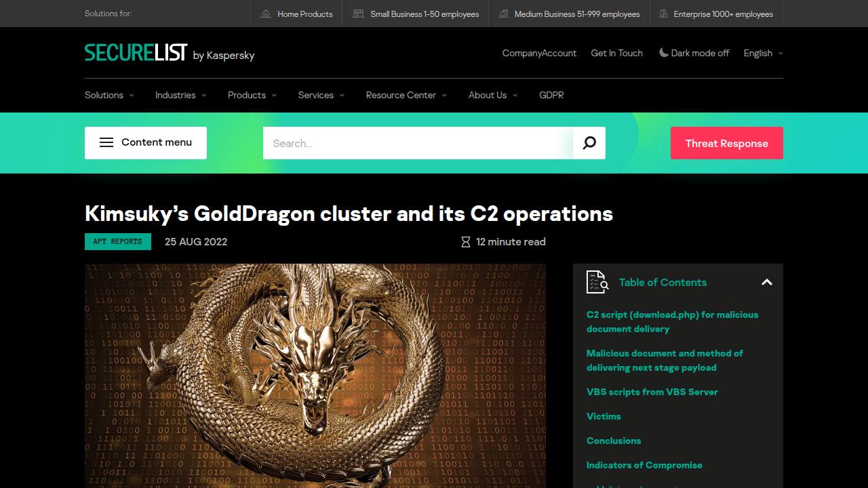Toggle Dark mode off setting
Image resolution: width=868 pixels, height=488 pixels.
click(694, 53)
